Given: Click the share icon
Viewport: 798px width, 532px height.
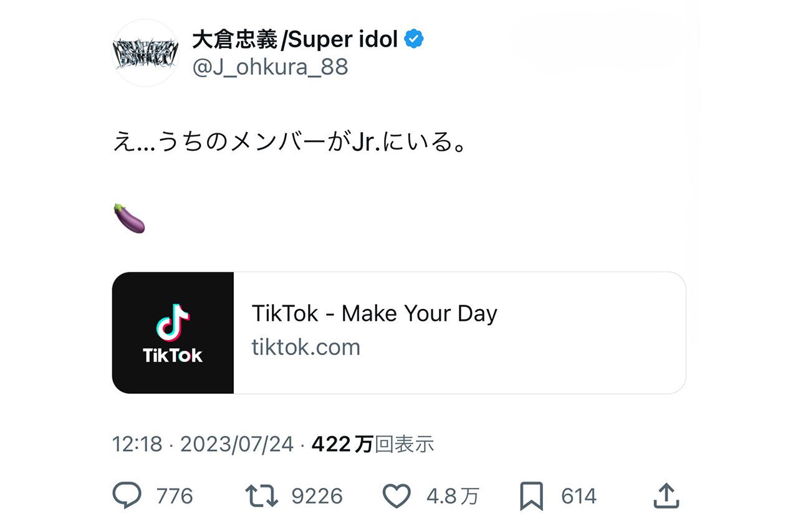Looking at the screenshot, I should (666, 495).
